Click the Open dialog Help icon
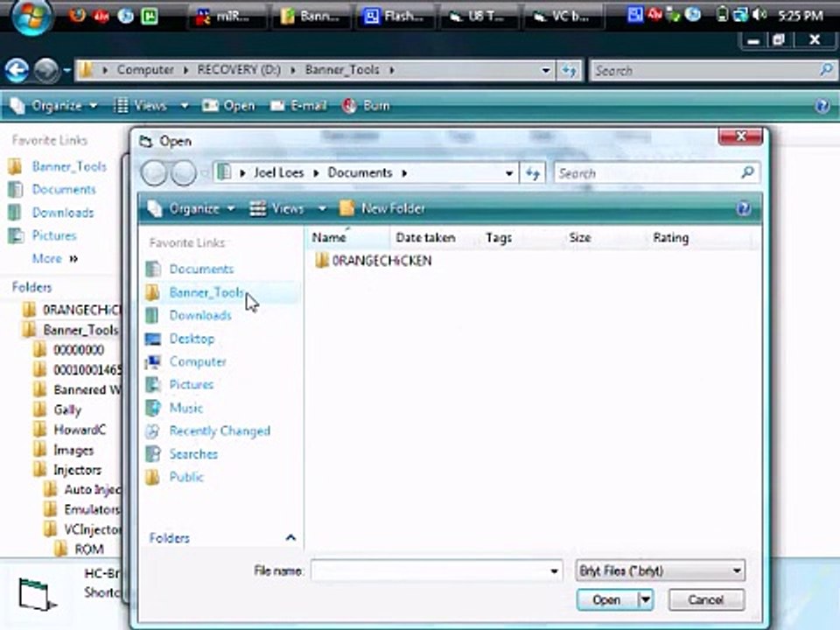 744,208
